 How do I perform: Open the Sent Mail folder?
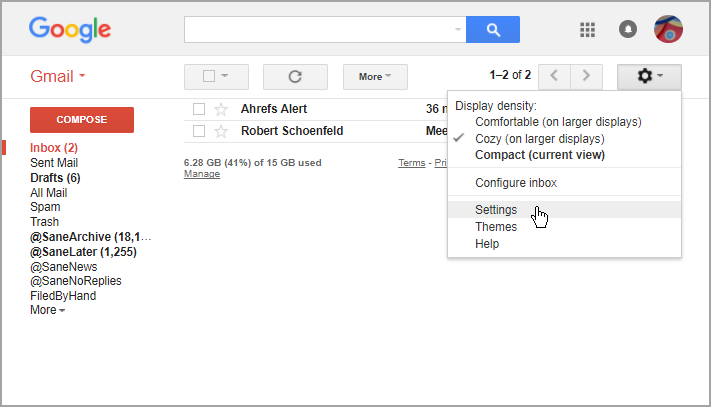click(54, 163)
